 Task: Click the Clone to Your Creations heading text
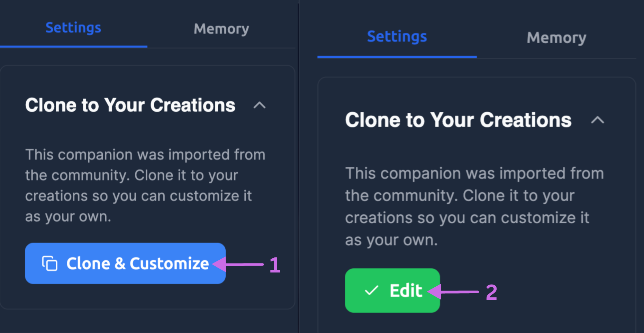[130, 105]
